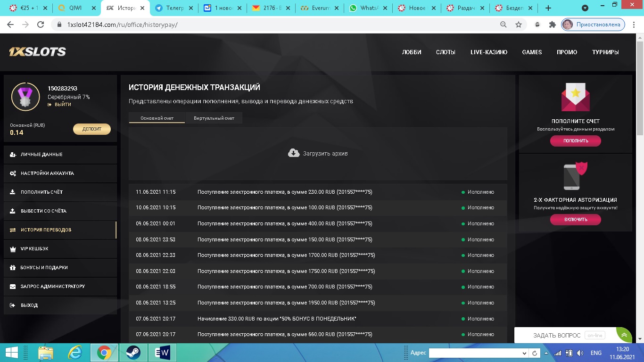The image size is (644, 362).
Task: Open ЗАПРОС АДМИНИСТРАТОРУ section
Action: tap(60, 287)
